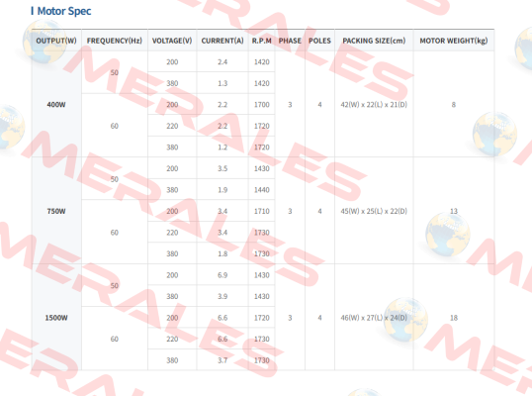Viewport: 532px width, 396px height.
Task: Select the R.P.M column header
Action: tap(262, 41)
